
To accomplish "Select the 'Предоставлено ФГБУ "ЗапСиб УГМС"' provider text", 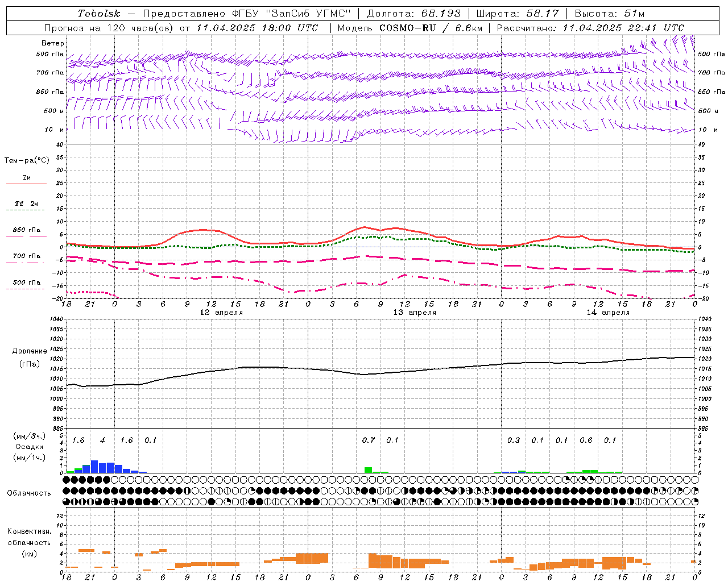I will click(x=247, y=14).
